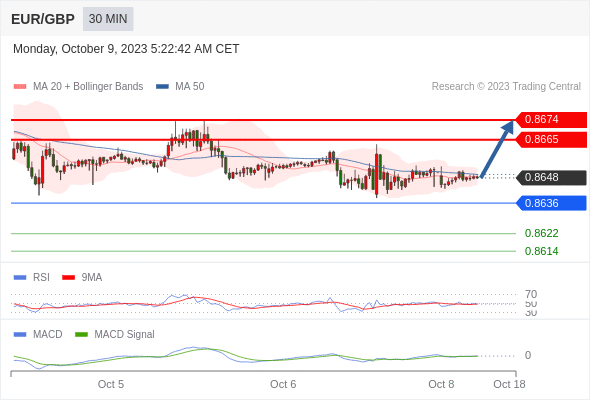Image resolution: width=590 pixels, height=400 pixels.
Task: Select the 0.8636 blue pivot tag
Action: pyautogui.click(x=551, y=203)
